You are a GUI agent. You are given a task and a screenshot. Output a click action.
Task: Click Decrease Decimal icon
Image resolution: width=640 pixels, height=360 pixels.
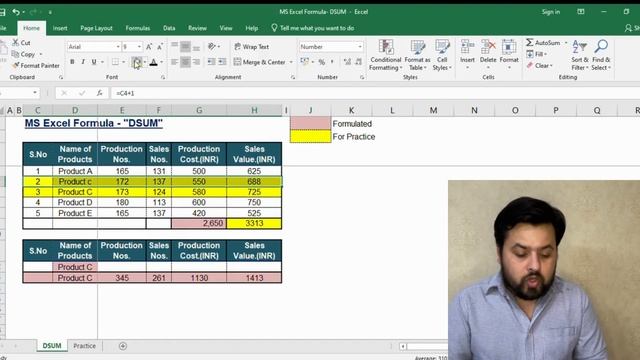click(x=358, y=62)
